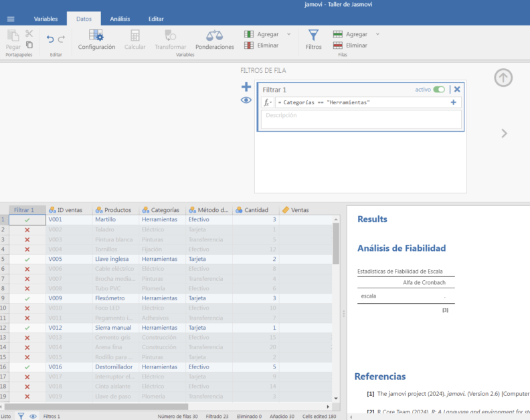Go to next variable with right chevron
The height and width of the screenshot is (420, 530).
504,134
